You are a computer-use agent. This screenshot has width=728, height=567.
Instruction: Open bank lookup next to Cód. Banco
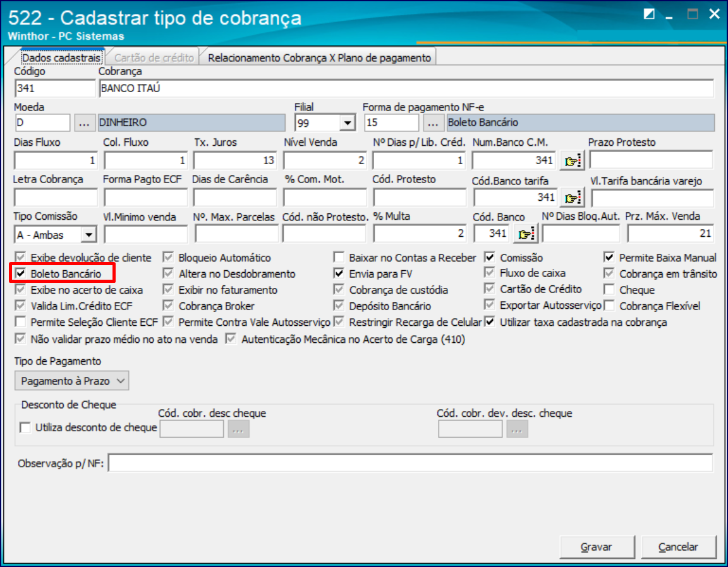(525, 234)
